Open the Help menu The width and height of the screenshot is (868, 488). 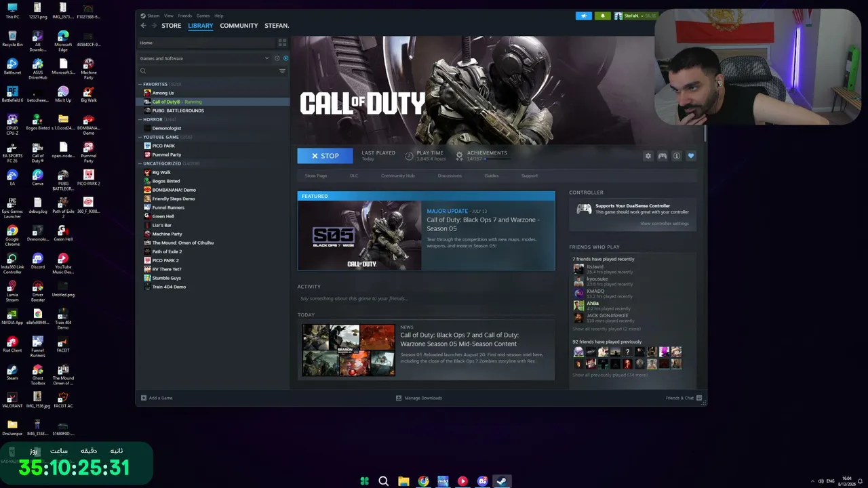[218, 16]
